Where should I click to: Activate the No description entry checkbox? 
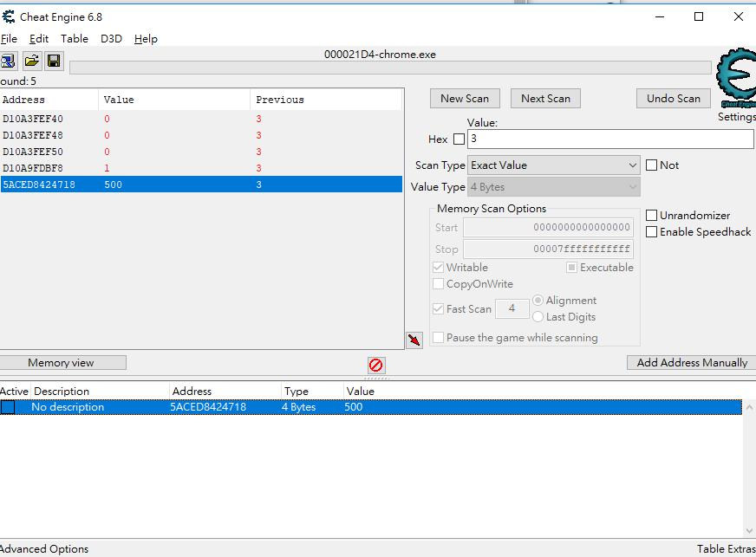[x=8, y=407]
